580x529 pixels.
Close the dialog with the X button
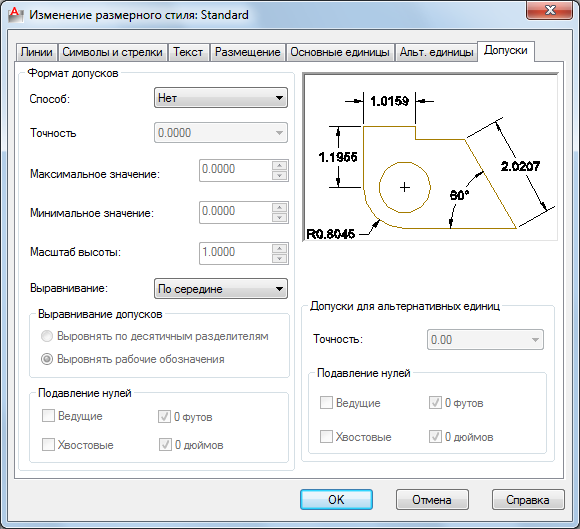[550, 10]
